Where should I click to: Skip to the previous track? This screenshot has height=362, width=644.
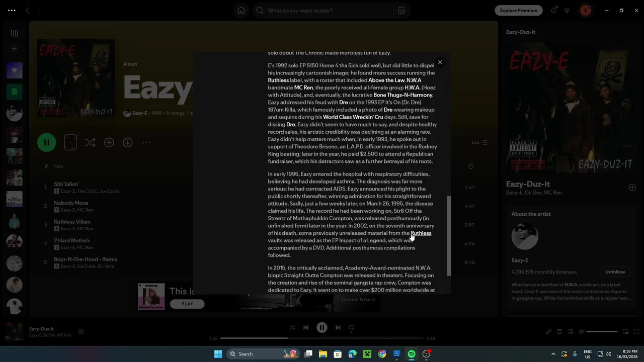click(306, 327)
